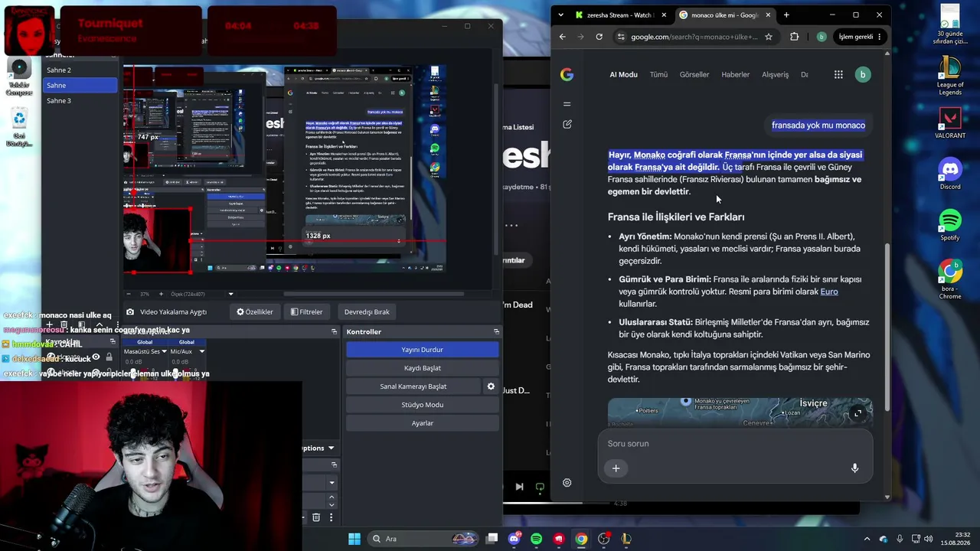Focus the Windows taskbar search box
Viewport: 980px width, 551px height.
[423, 539]
